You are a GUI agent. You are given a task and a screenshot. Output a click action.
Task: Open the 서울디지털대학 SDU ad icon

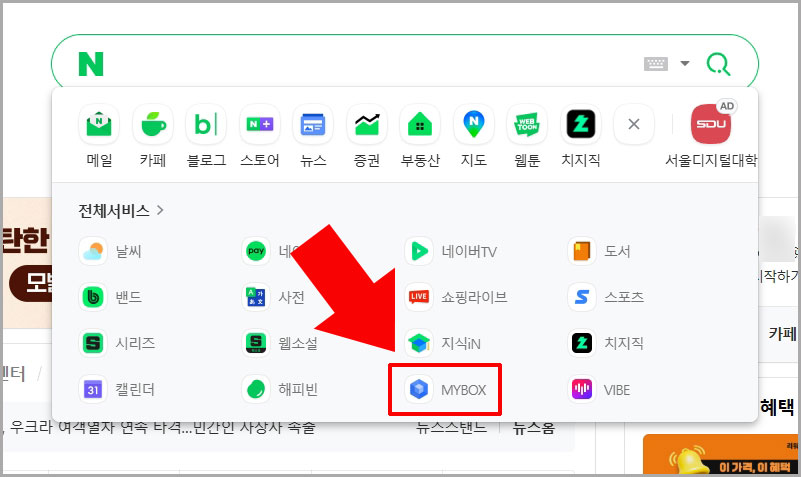[x=711, y=124]
